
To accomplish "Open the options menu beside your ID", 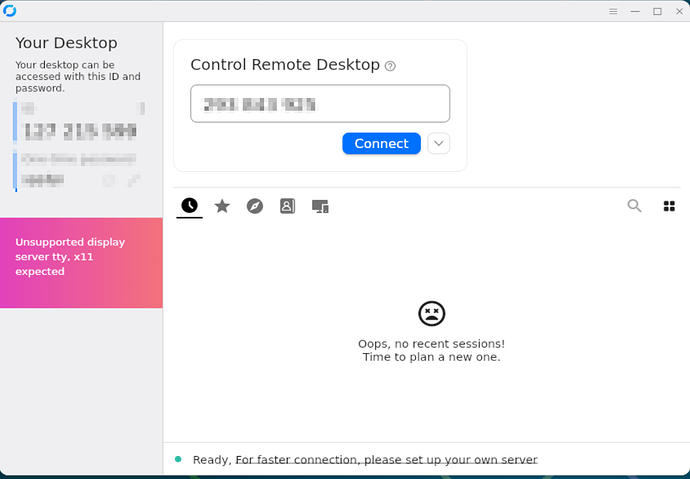I will (x=140, y=108).
